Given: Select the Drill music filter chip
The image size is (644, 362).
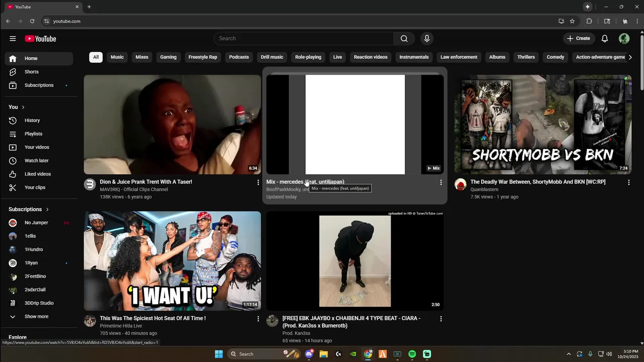Looking at the screenshot, I should 272,57.
